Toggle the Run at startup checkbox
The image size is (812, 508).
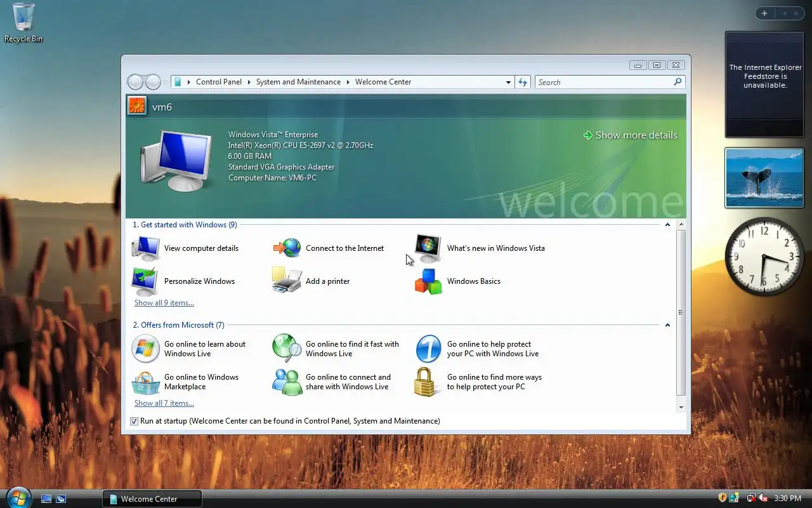coord(134,421)
